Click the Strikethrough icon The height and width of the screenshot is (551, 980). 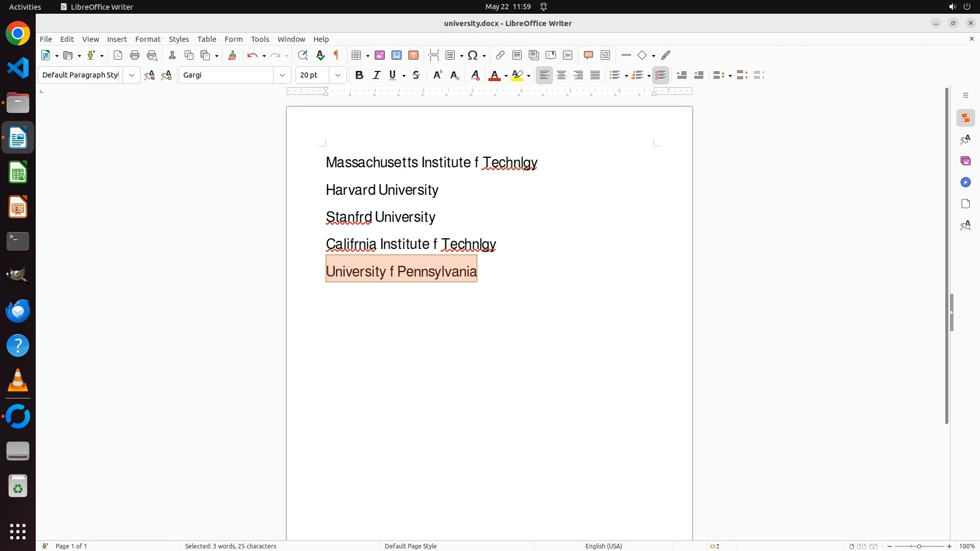(416, 75)
